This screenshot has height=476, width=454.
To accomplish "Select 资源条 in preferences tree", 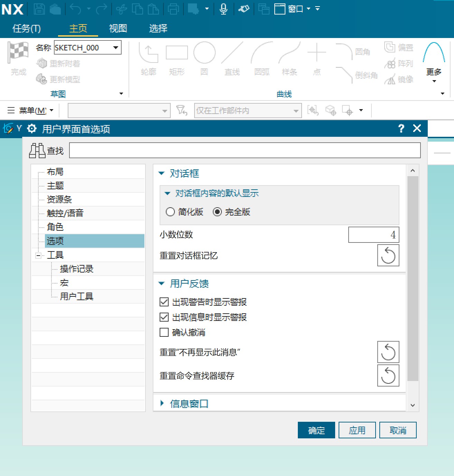I will pos(59,199).
